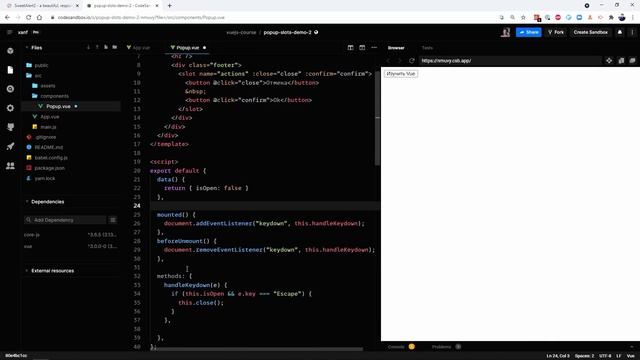Click the Create Sandbox button
The height and width of the screenshot is (360, 640).
tap(590, 32)
